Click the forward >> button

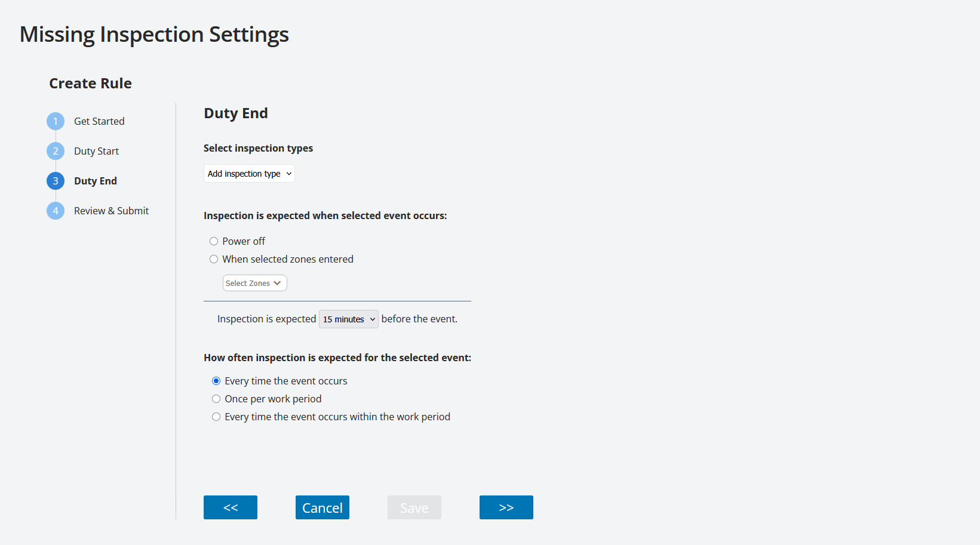[506, 507]
